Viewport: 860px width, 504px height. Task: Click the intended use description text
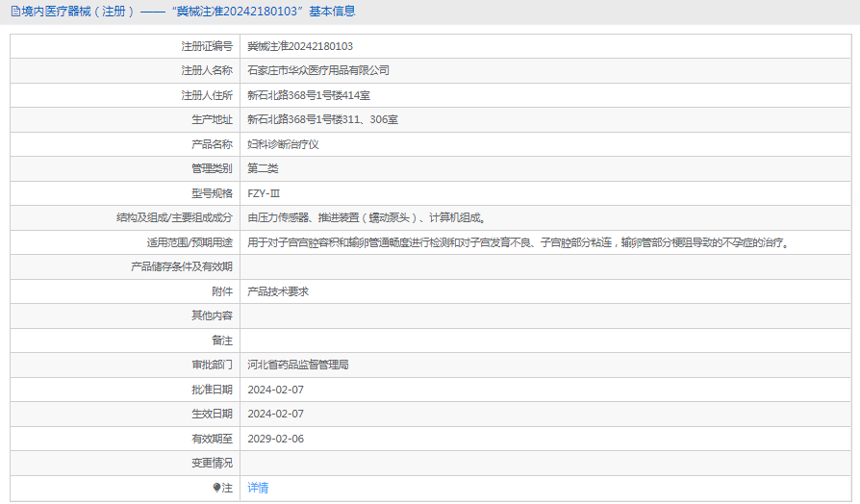click(519, 242)
